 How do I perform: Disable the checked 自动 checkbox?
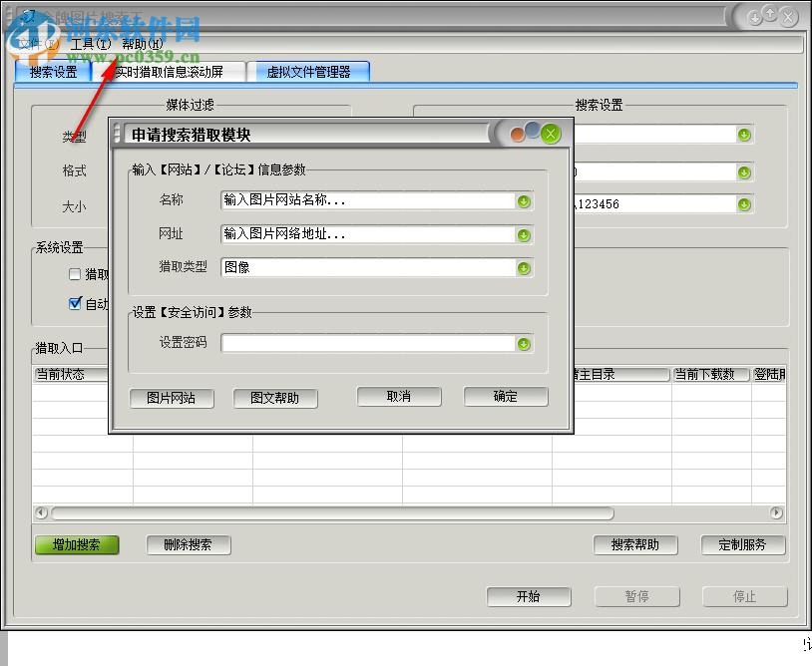pos(75,303)
